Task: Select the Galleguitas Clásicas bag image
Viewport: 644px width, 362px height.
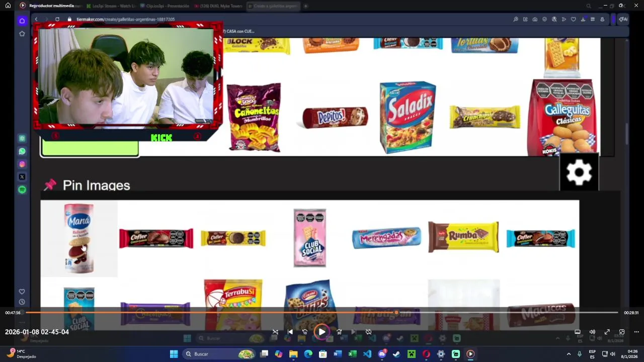Action: [562, 117]
